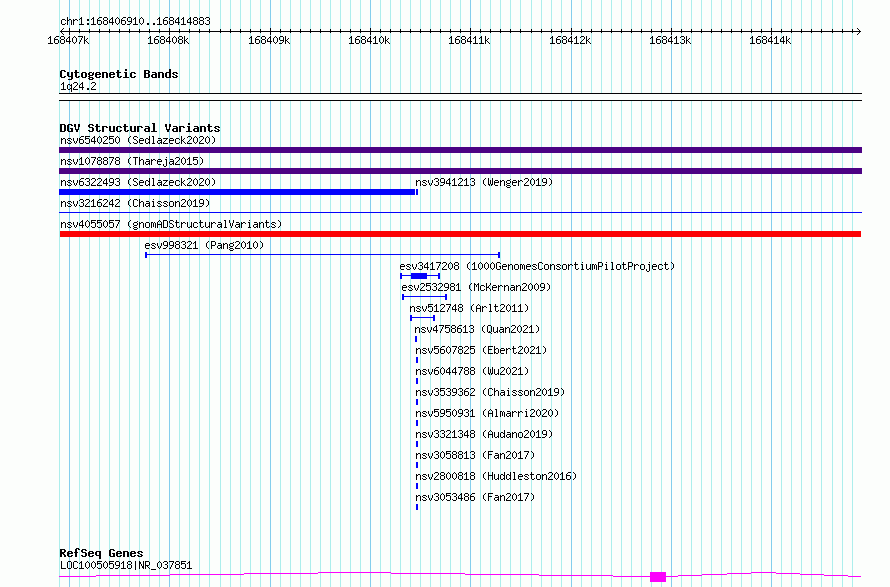Select the nsv3058813 (Fan2017) label
Screen dimensions: 890x587
click(x=475, y=455)
